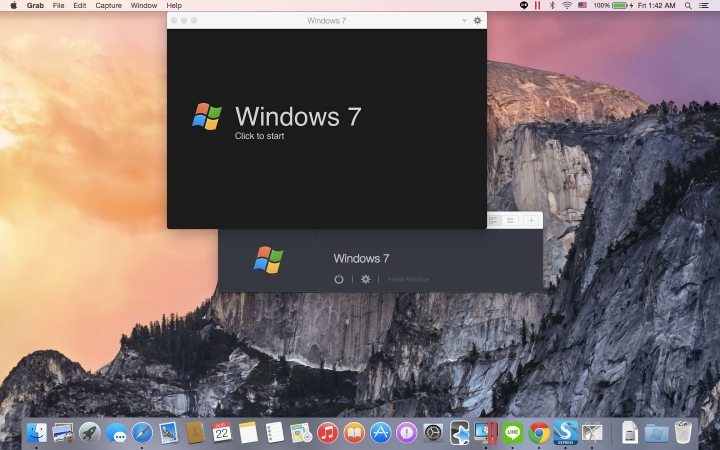Open the Windows folder stack in the Dock
Screen dimensions: 720x450
pos(657,433)
